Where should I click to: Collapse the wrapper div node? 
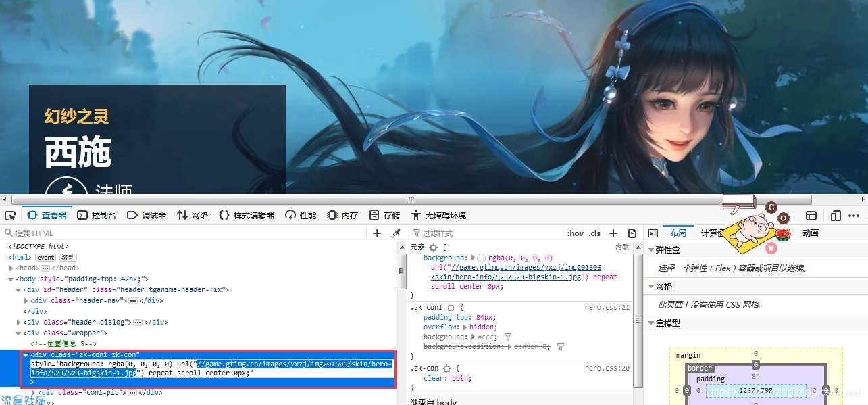[x=19, y=333]
